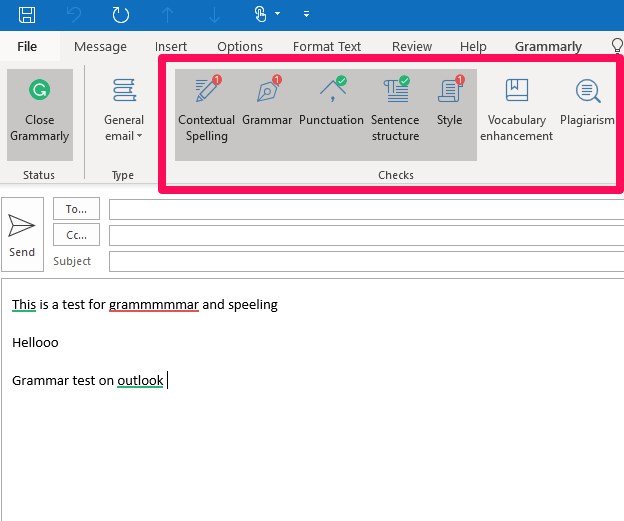This screenshot has height=521, width=624.
Task: Open Customize Quick Access Toolbar dropdown
Action: tap(306, 14)
